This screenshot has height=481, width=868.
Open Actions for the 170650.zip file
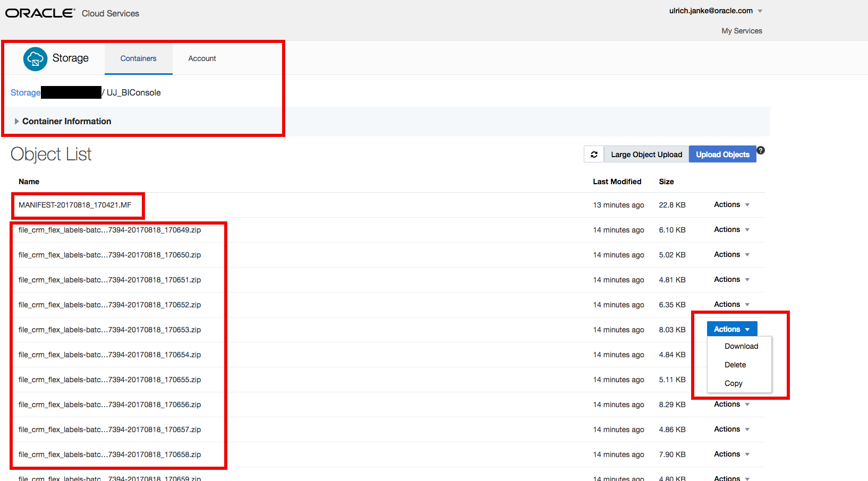[x=731, y=254]
